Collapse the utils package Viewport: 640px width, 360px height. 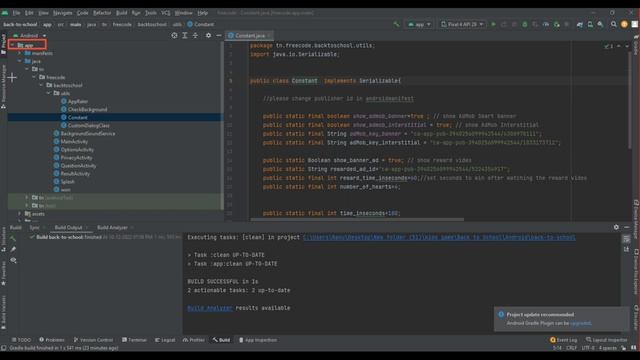point(49,93)
